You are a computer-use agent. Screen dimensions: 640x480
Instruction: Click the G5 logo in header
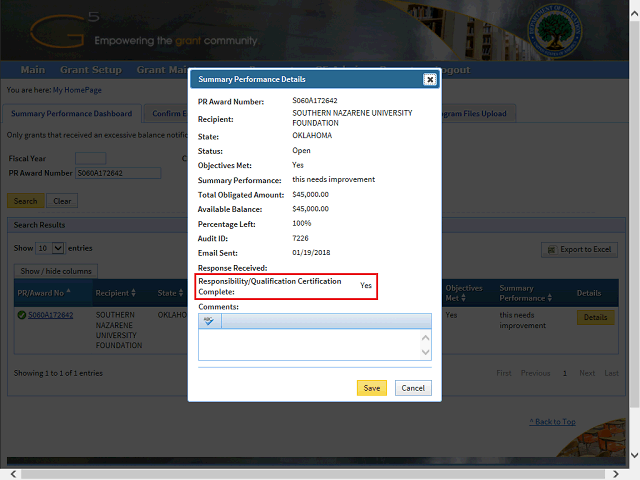(x=64, y=32)
